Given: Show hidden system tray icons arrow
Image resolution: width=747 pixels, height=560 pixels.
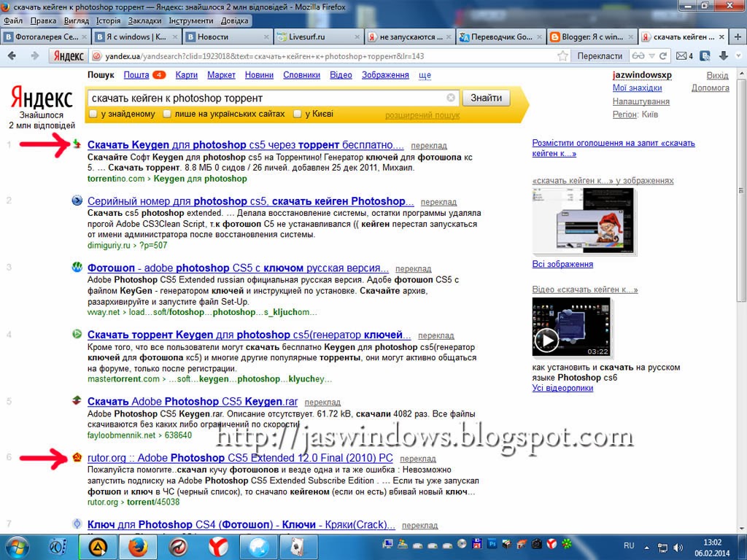Looking at the screenshot, I should click(646, 547).
